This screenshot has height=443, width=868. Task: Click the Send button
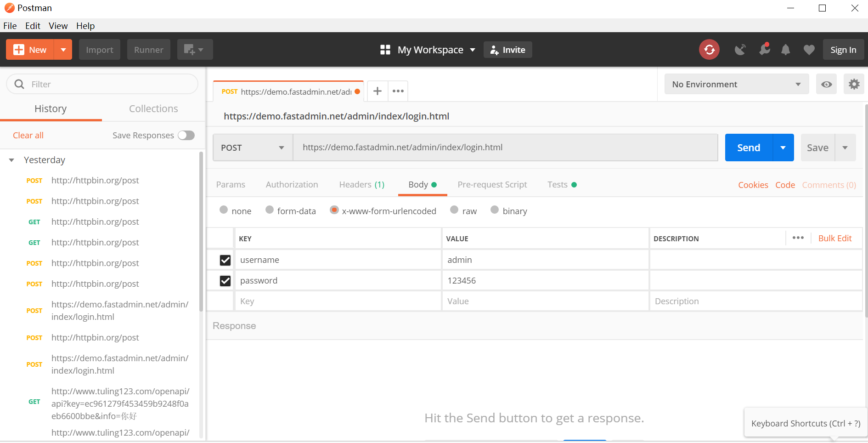click(x=749, y=148)
